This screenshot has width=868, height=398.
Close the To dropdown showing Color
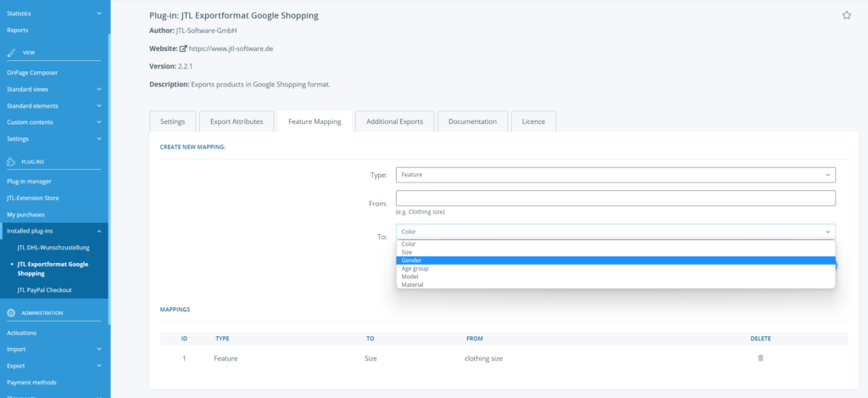615,232
